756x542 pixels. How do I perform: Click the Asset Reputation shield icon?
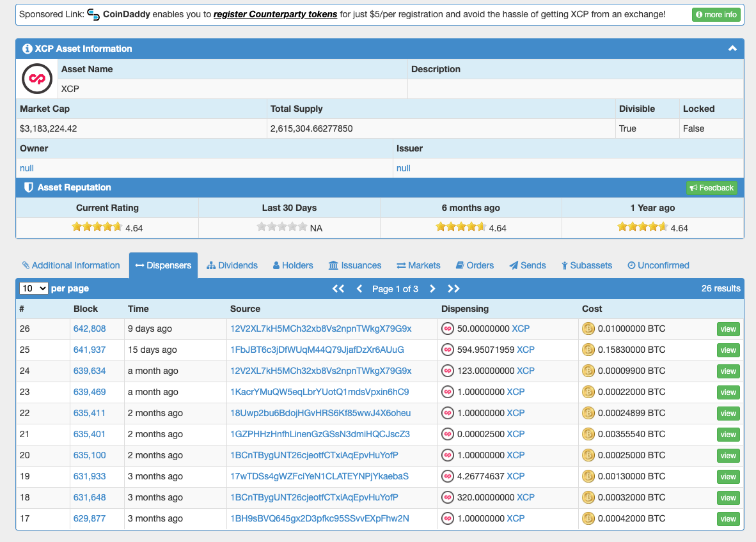tap(28, 187)
